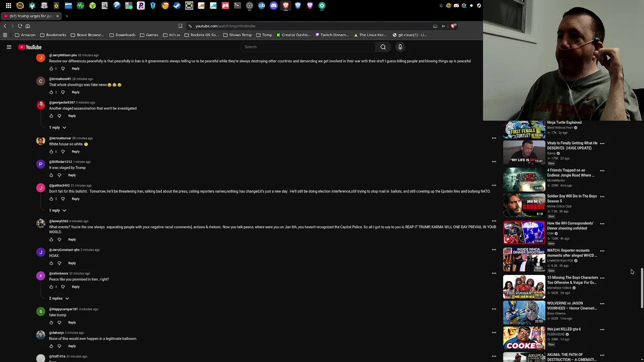The image size is (644, 362).
Task: Open the YouTube guide hamburger menu
Action: 9,47
